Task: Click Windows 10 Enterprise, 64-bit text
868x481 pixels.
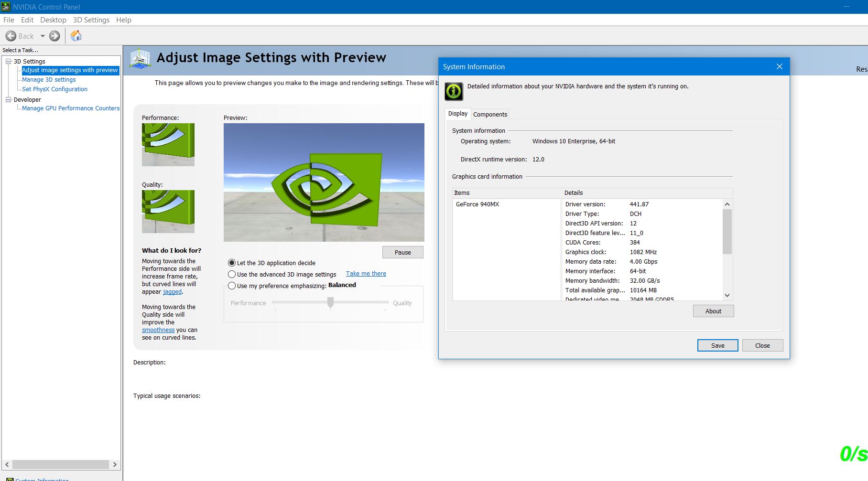Action: 574,141
